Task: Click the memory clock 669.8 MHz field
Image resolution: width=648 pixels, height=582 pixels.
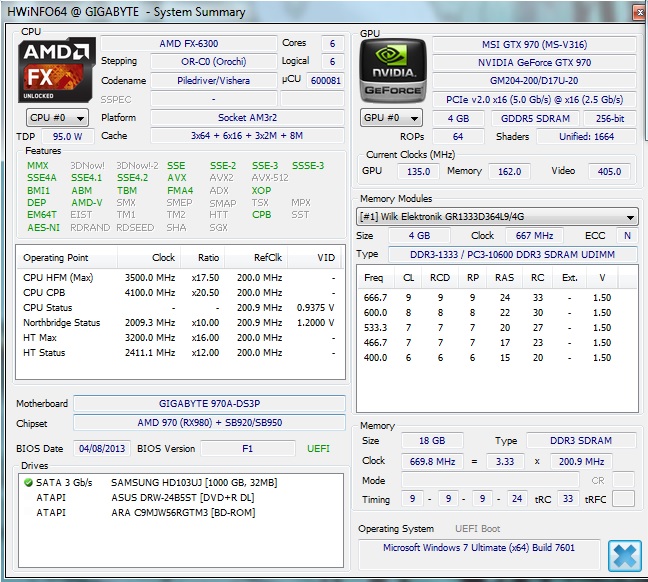Action: pyautogui.click(x=432, y=461)
